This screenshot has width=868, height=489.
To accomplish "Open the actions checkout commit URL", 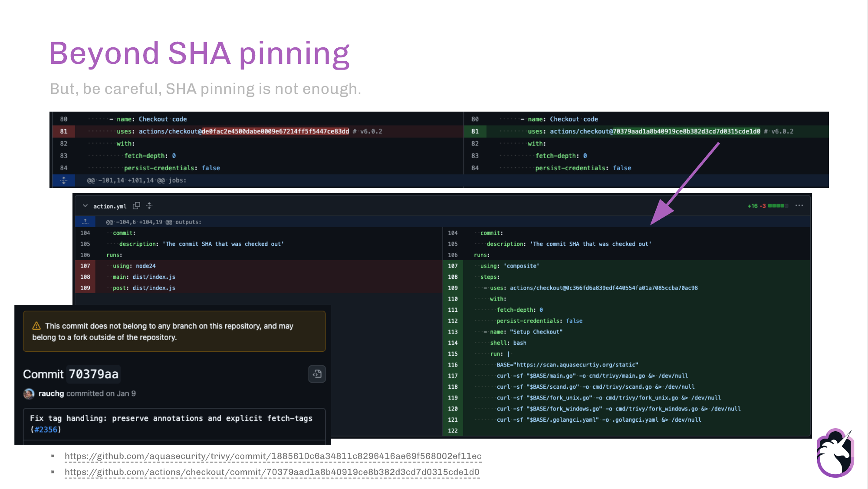I will (272, 472).
